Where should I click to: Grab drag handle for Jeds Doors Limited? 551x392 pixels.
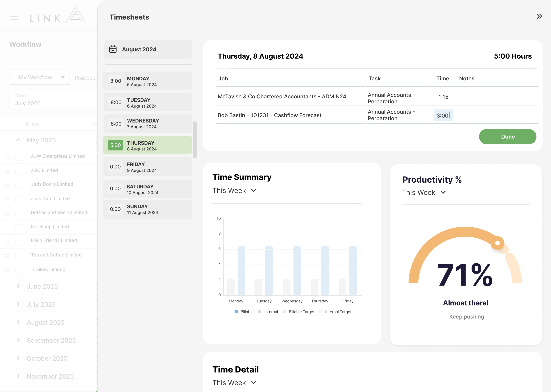7,185
